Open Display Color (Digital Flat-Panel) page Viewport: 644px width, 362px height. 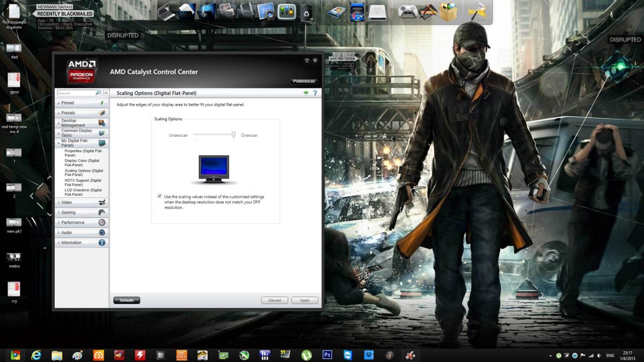coord(82,162)
